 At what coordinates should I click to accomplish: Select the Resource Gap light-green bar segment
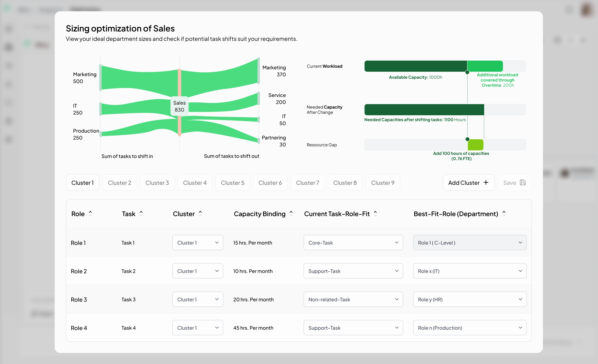pyautogui.click(x=476, y=145)
